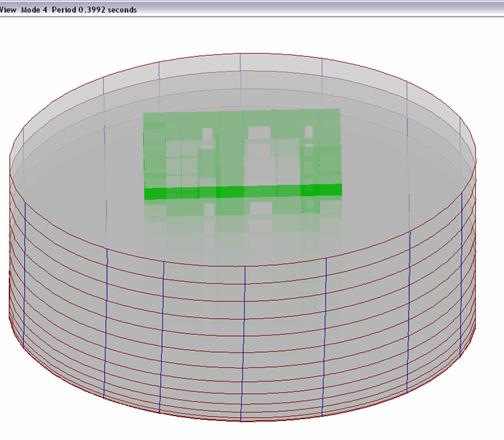
Task: Click the Mode 4 label in title bar
Action: (x=34, y=10)
